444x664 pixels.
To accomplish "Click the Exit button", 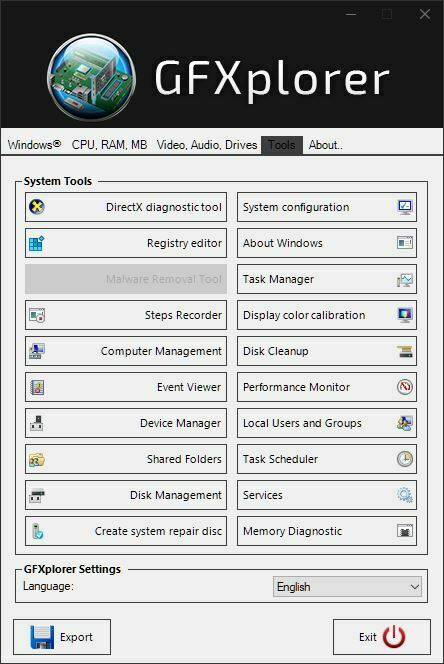I will (x=382, y=637).
